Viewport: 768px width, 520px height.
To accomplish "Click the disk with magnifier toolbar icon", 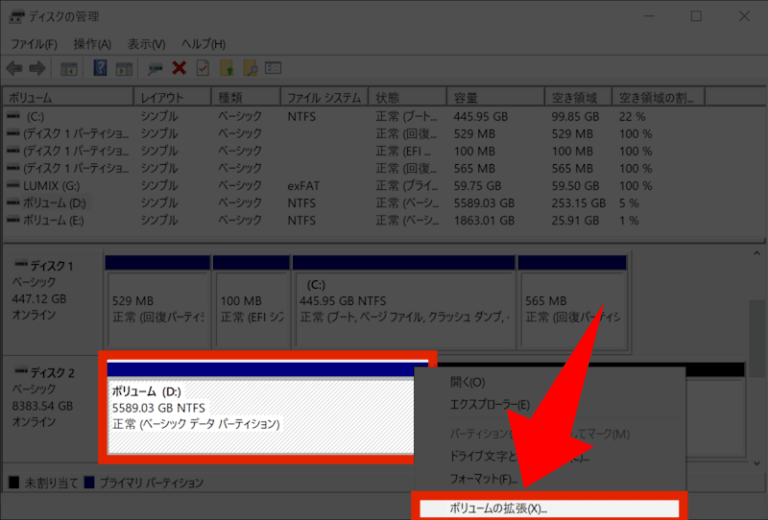I will pos(155,69).
